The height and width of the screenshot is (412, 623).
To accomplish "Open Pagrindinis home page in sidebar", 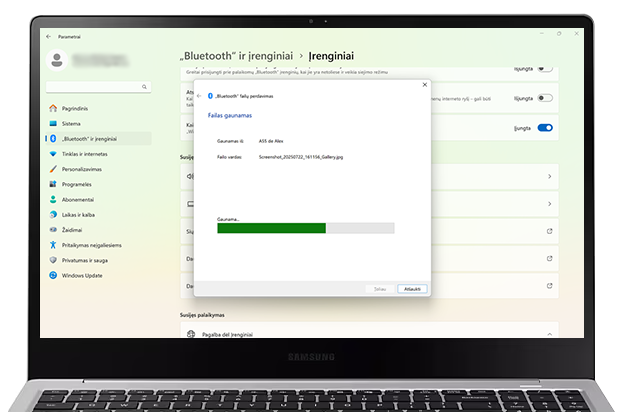I will (75, 108).
